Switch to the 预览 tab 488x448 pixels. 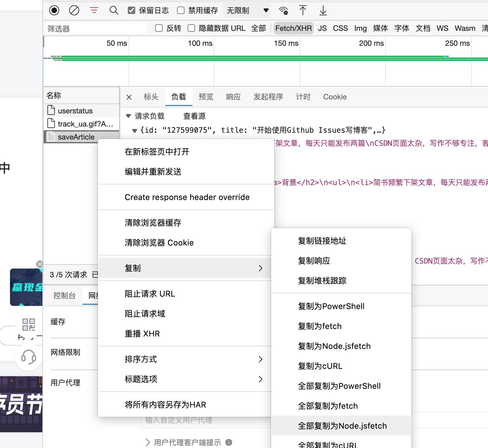(206, 97)
